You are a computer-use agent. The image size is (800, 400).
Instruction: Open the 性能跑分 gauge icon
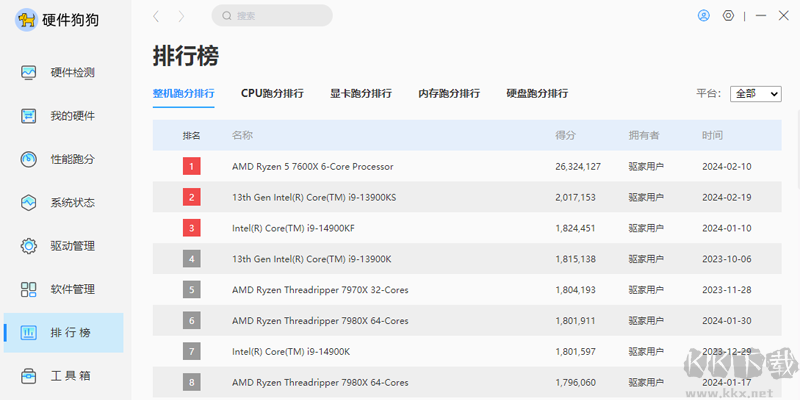29,159
